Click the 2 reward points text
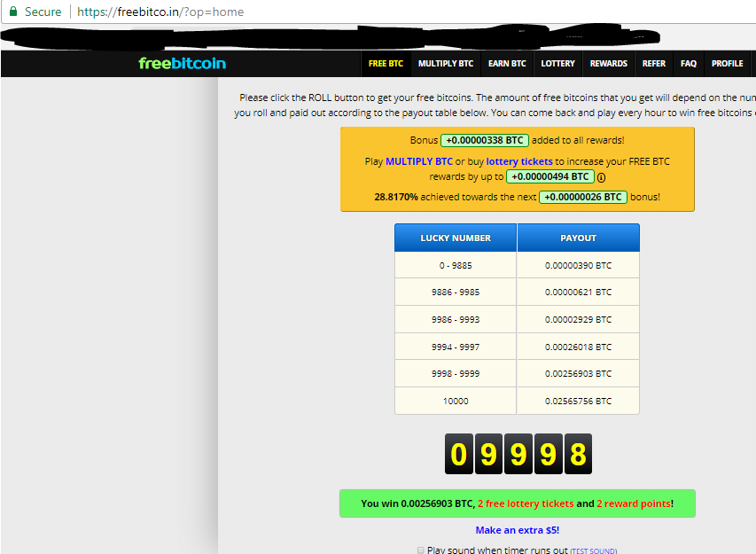Viewport: 756px width, 554px height. [x=634, y=503]
